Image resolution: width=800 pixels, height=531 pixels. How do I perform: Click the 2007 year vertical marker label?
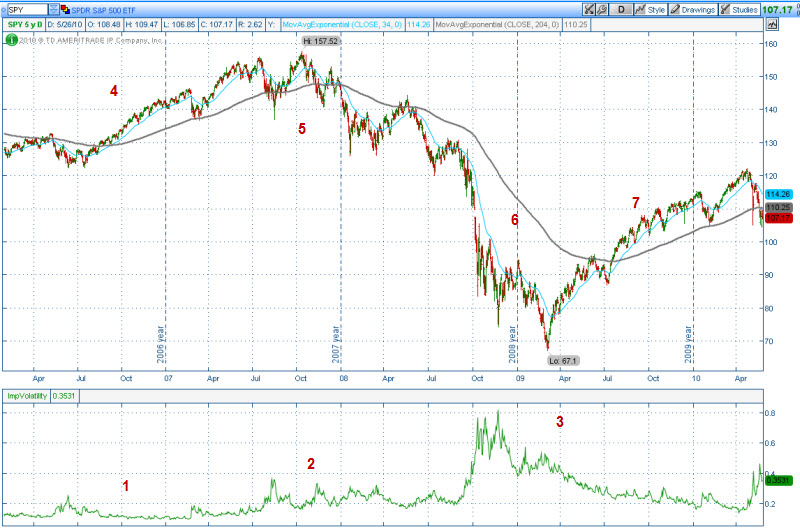tap(336, 344)
